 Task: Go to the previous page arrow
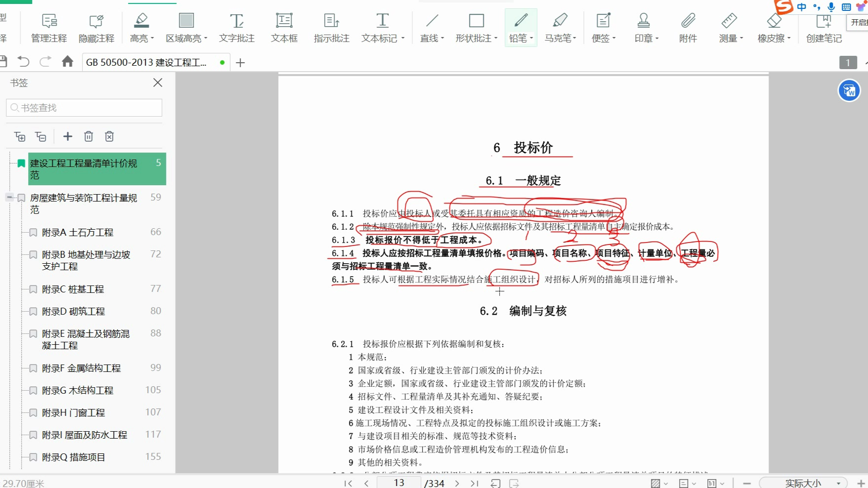pyautogui.click(x=366, y=483)
